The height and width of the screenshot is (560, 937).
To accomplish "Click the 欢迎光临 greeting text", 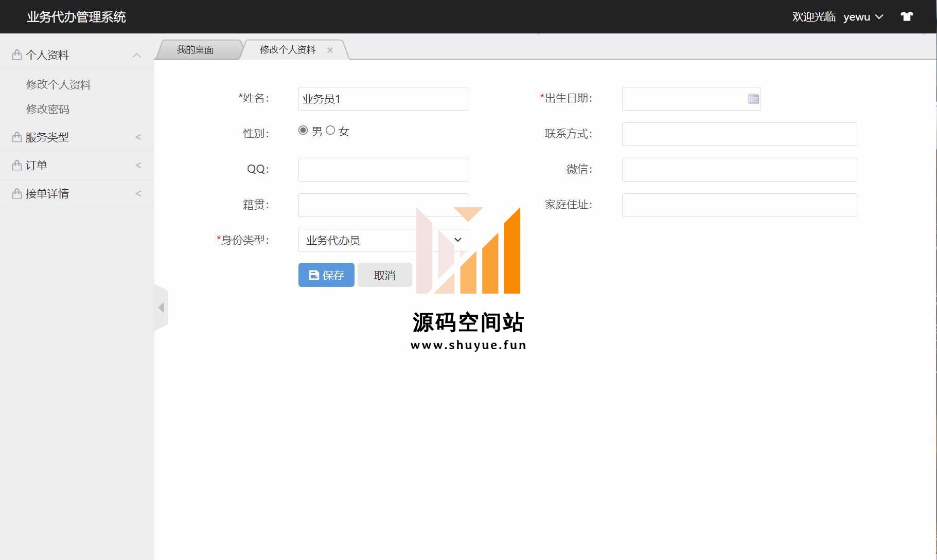I will [x=814, y=17].
